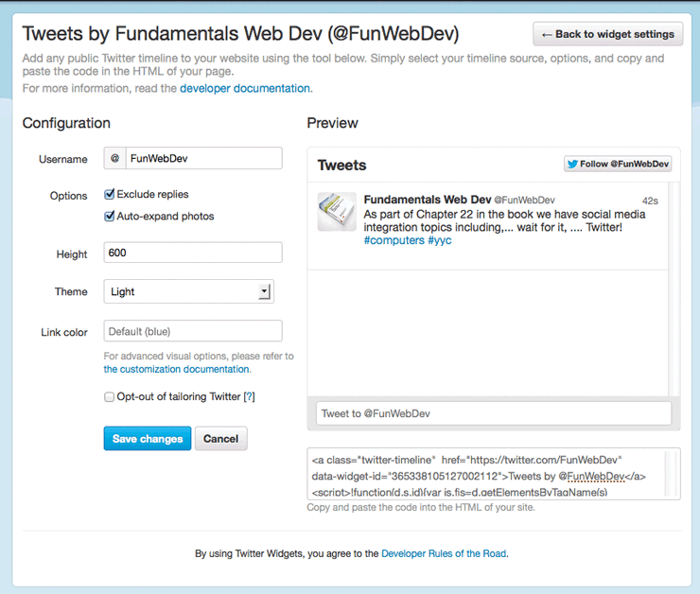Click the Follow @FunWebDev bird button

618,164
